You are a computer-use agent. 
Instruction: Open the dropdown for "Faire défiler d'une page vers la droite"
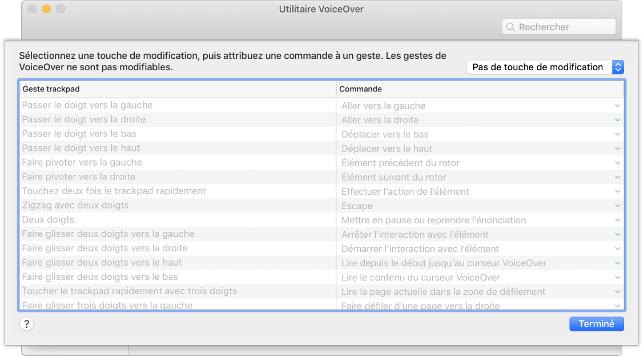tap(617, 305)
